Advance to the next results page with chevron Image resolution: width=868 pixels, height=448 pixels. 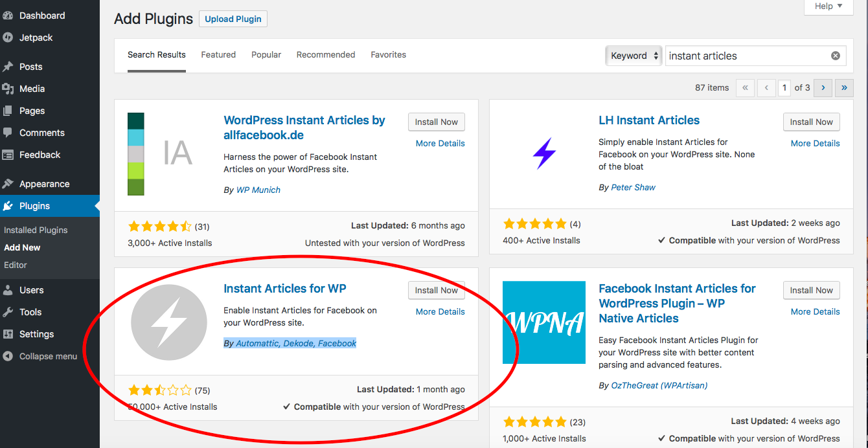coord(822,87)
